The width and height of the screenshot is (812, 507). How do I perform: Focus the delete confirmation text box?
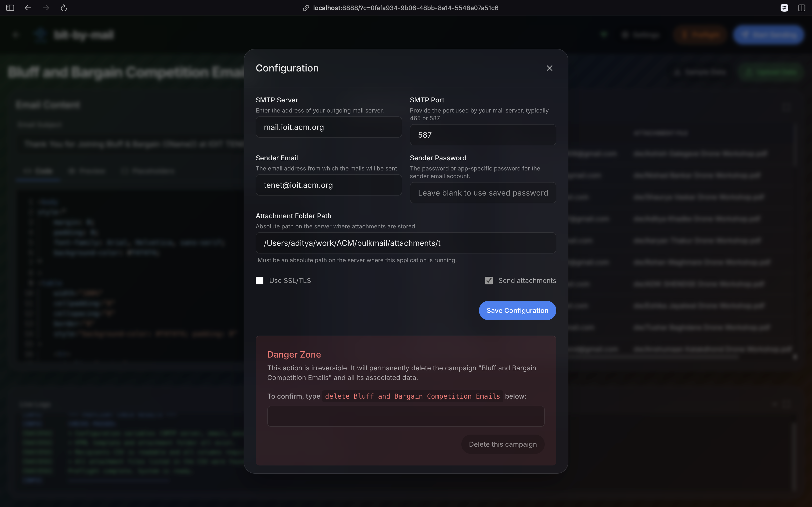tap(405, 416)
